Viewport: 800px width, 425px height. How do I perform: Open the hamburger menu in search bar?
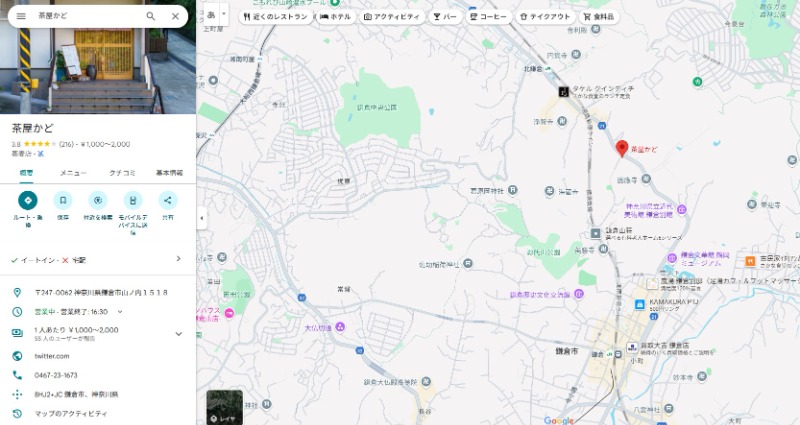pos(21,16)
